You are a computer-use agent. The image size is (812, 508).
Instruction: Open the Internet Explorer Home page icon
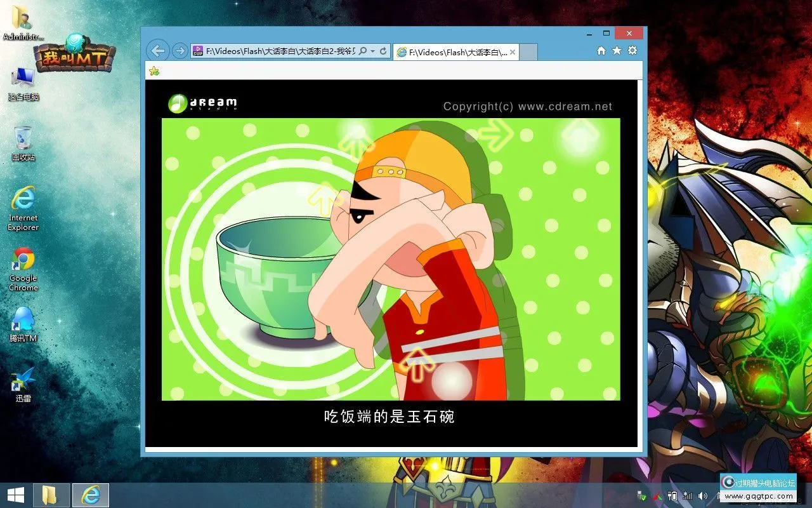point(601,51)
